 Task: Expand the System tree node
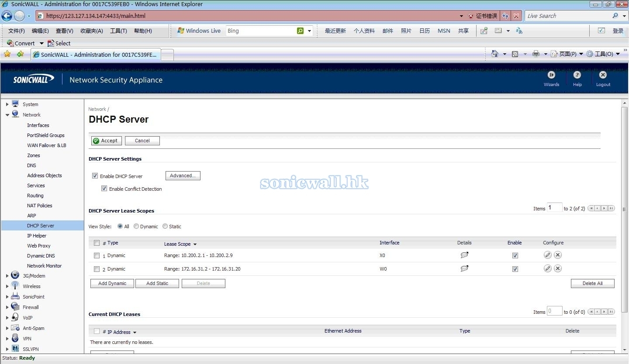[x=7, y=104]
